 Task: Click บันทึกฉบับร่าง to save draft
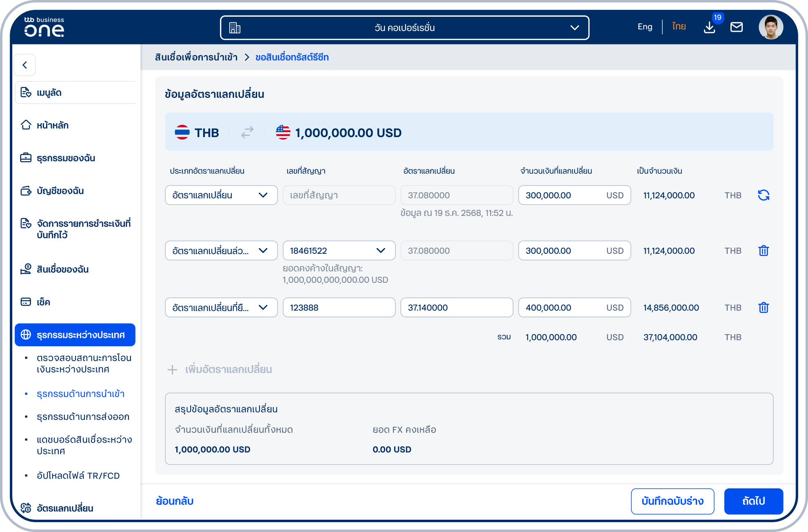pos(673,501)
